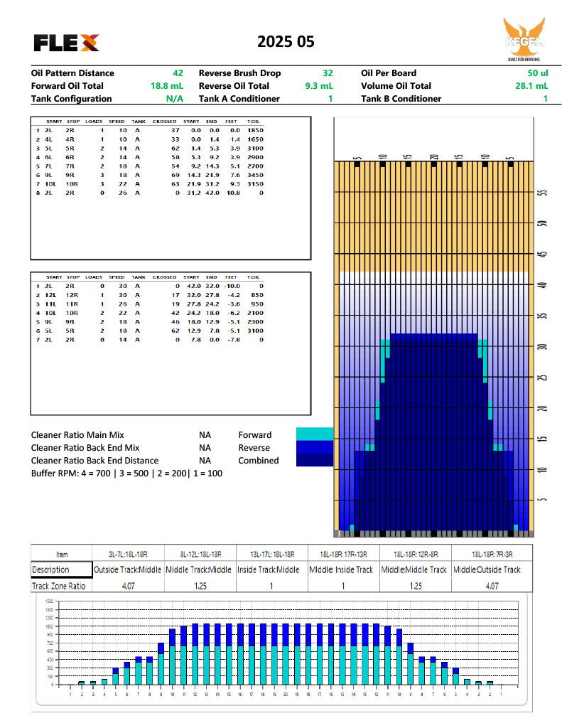The height and width of the screenshot is (728, 562).
Task: Click the Buffer RPM settings line
Action: coord(126,473)
